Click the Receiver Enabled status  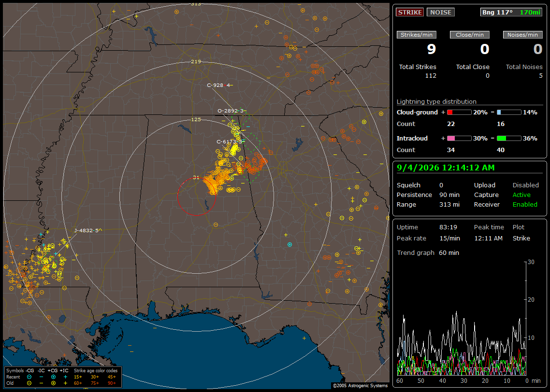click(x=506, y=205)
